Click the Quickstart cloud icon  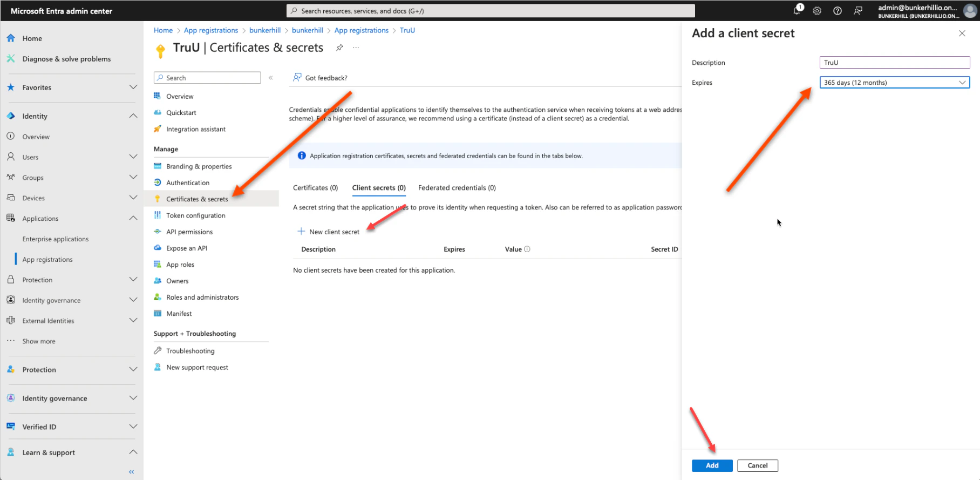158,112
